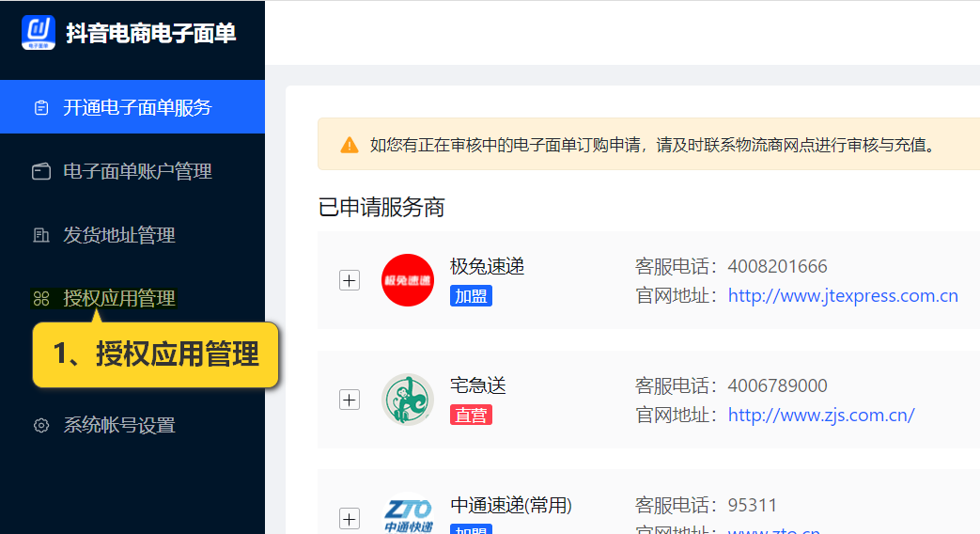Expand the 中通速递(常用) row
Image resolution: width=980 pixels, height=534 pixels.
click(x=350, y=518)
